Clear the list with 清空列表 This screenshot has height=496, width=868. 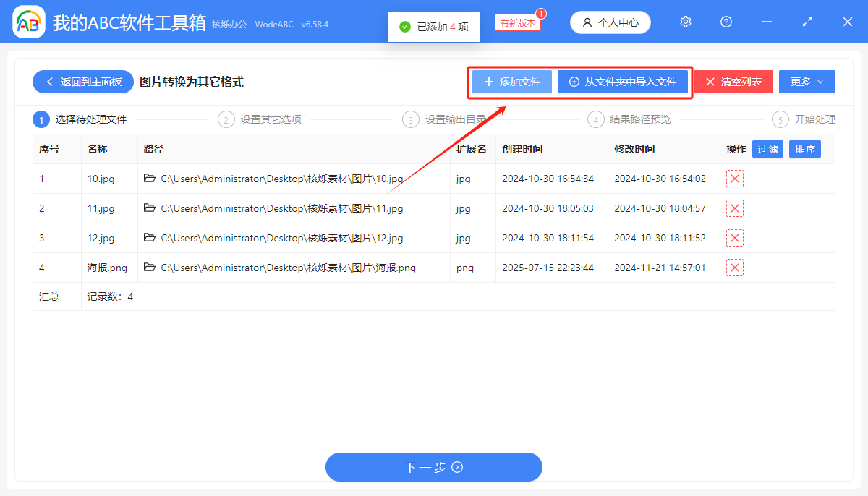coord(733,82)
